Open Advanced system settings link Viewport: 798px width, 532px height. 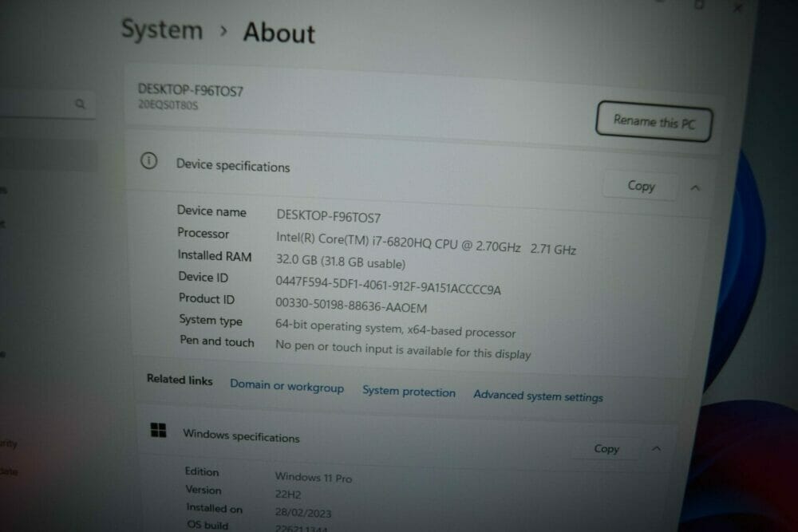tap(538, 396)
